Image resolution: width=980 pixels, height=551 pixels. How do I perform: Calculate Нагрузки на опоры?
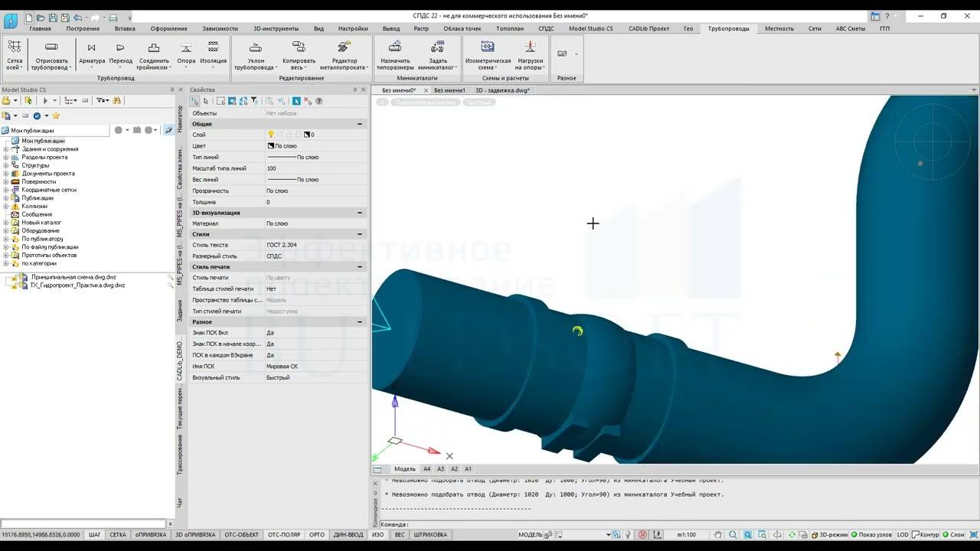coord(530,55)
